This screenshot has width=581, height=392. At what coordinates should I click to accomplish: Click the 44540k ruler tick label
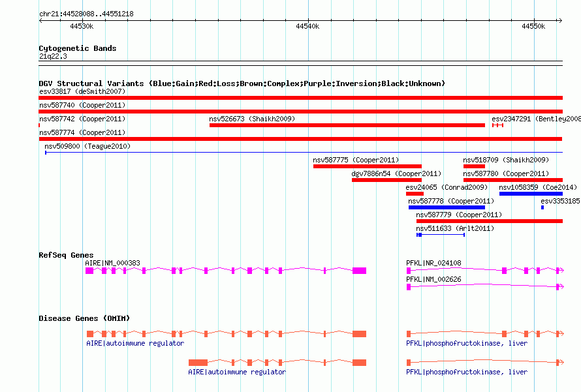point(307,26)
